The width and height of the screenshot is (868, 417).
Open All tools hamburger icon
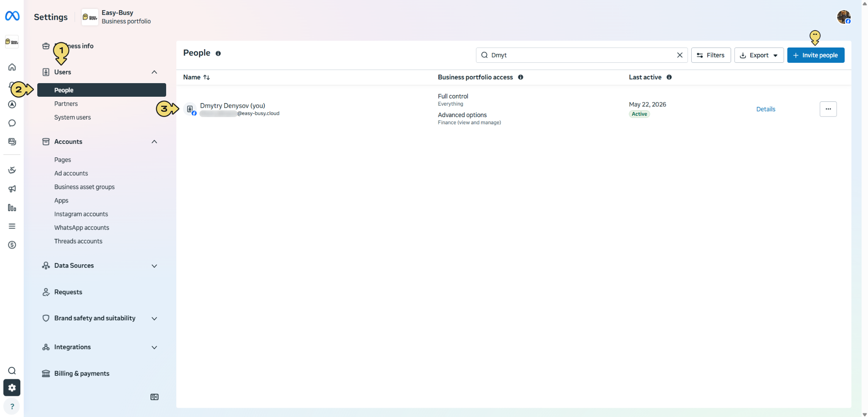pos(12,226)
